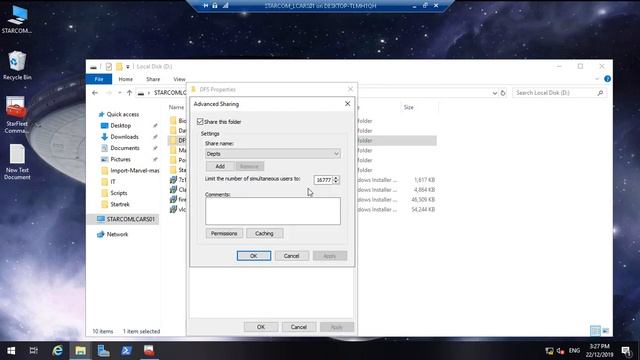Click OK in DFS Properties window
Viewport: 640px width, 360px height.
click(261, 327)
